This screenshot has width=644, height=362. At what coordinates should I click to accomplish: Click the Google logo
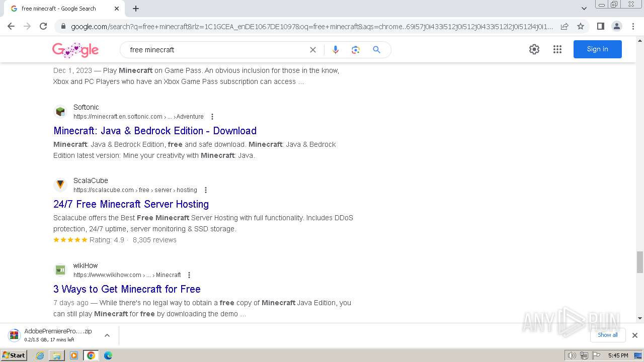75,50
